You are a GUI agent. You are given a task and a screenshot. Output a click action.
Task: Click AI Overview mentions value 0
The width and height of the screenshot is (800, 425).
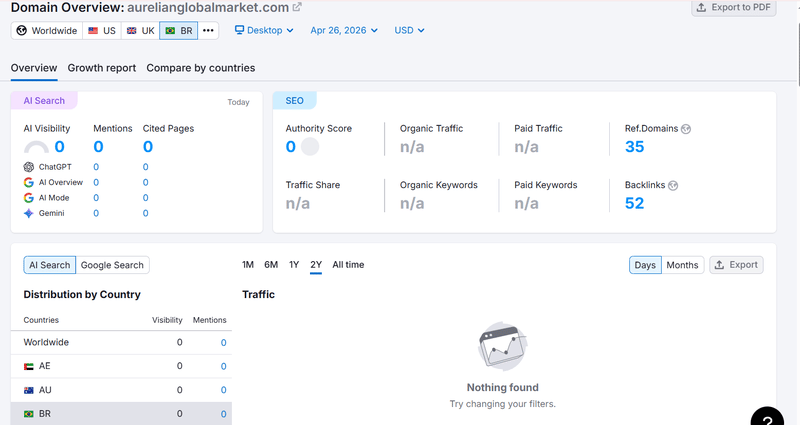coord(96,182)
